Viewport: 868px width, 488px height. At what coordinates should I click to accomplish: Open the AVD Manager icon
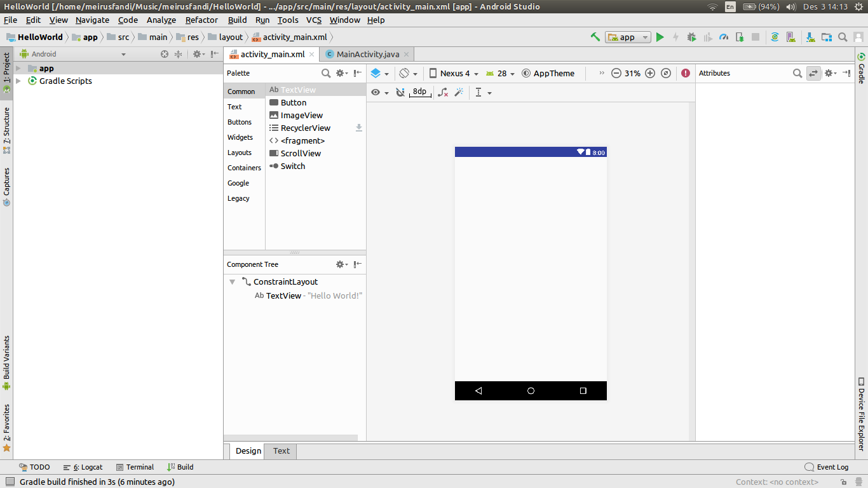(x=790, y=37)
